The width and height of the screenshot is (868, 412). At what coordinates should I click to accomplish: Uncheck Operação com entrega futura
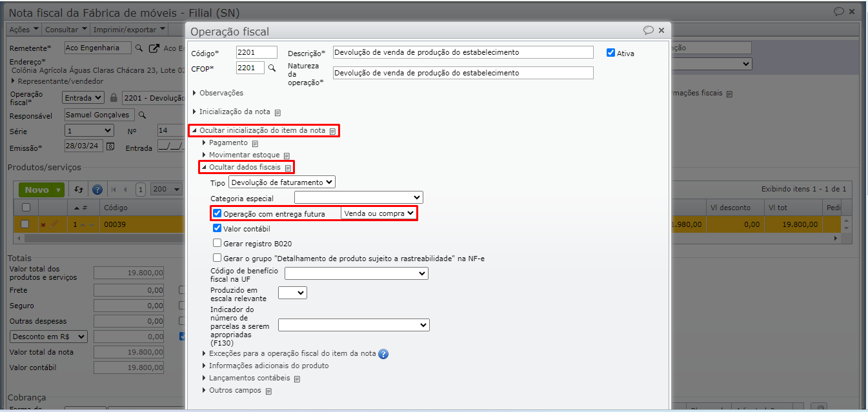pyautogui.click(x=217, y=213)
